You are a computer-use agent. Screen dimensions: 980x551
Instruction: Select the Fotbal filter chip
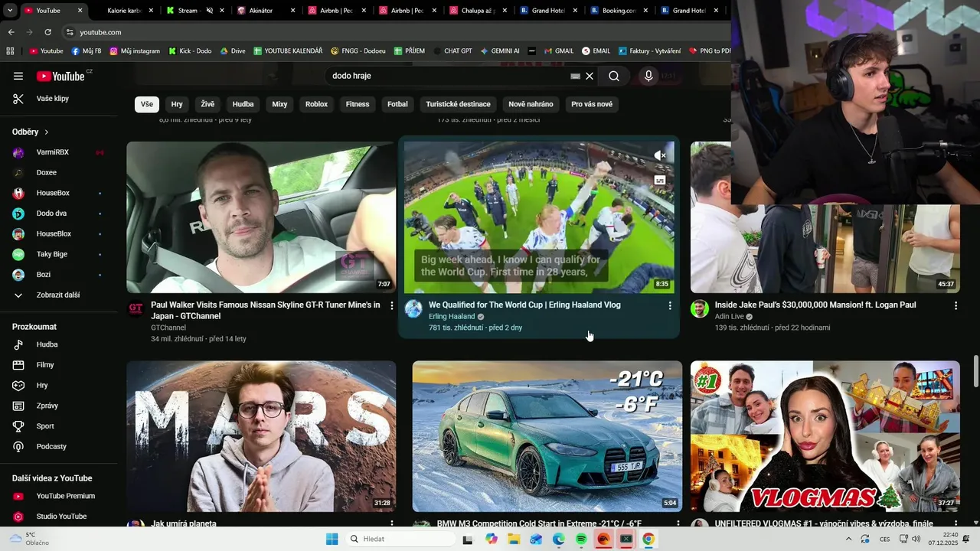point(397,104)
